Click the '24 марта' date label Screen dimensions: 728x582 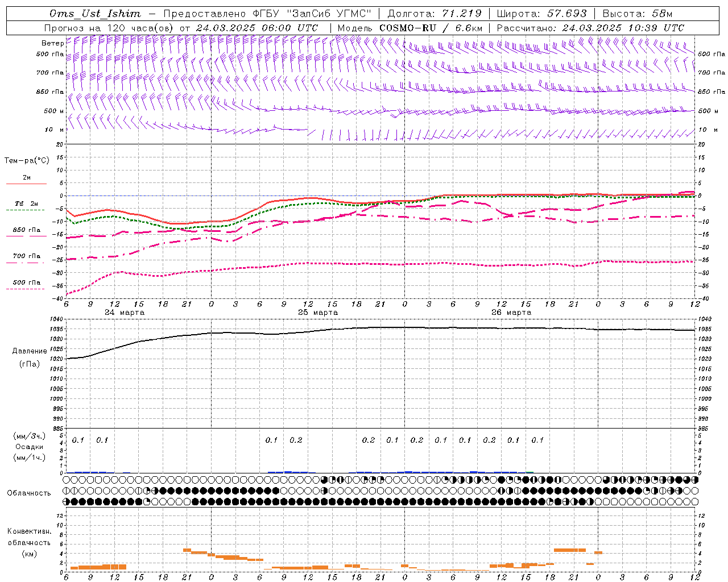coord(125,313)
